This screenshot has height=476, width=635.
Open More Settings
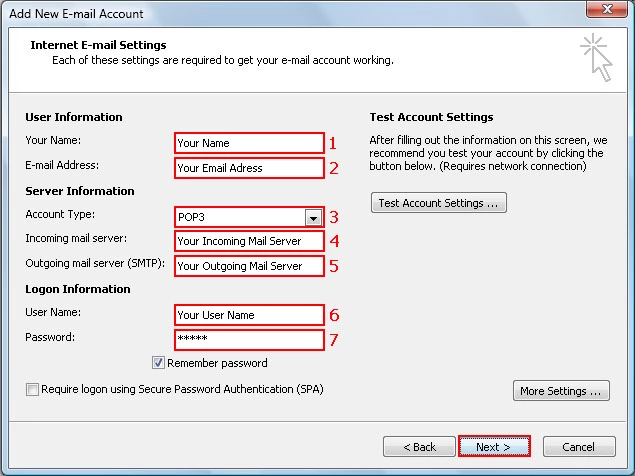tap(561, 391)
